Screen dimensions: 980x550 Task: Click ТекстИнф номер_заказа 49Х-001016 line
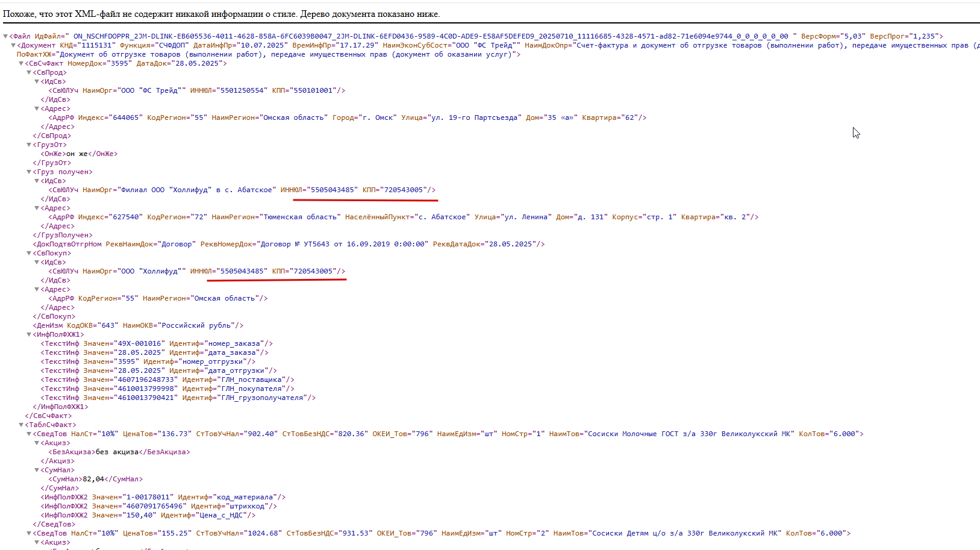point(157,343)
